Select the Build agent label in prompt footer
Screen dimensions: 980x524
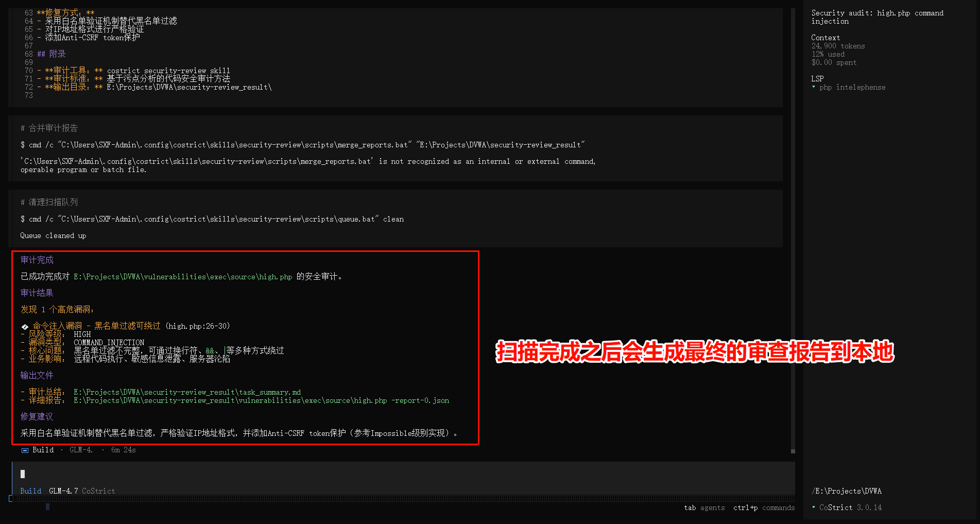tap(31, 491)
